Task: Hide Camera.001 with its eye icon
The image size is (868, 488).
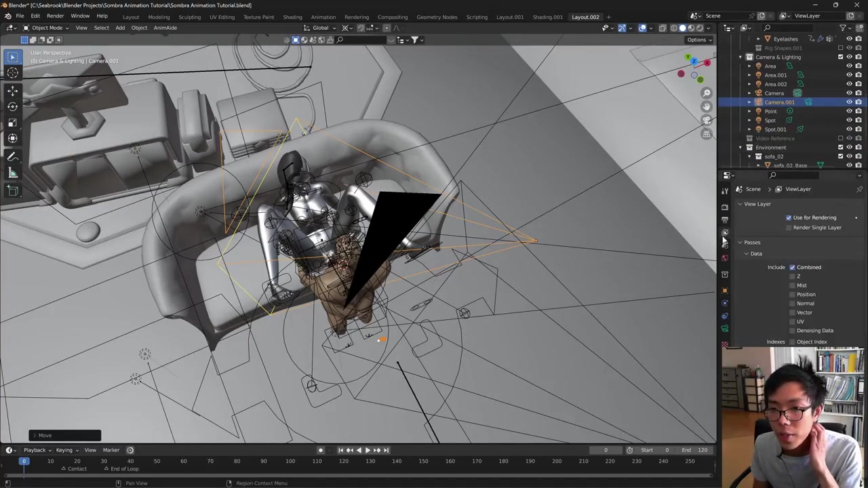Action: tap(849, 102)
